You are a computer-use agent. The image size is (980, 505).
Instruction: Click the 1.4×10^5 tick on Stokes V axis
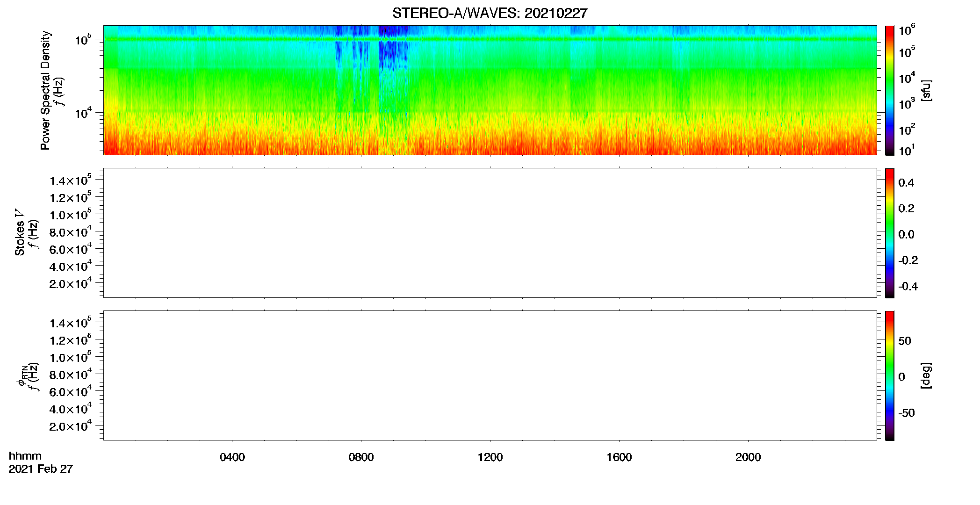[71, 180]
